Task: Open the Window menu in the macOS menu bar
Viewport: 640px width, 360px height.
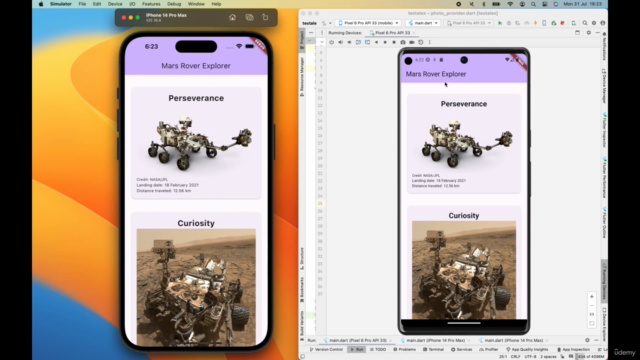Action: coord(196,4)
